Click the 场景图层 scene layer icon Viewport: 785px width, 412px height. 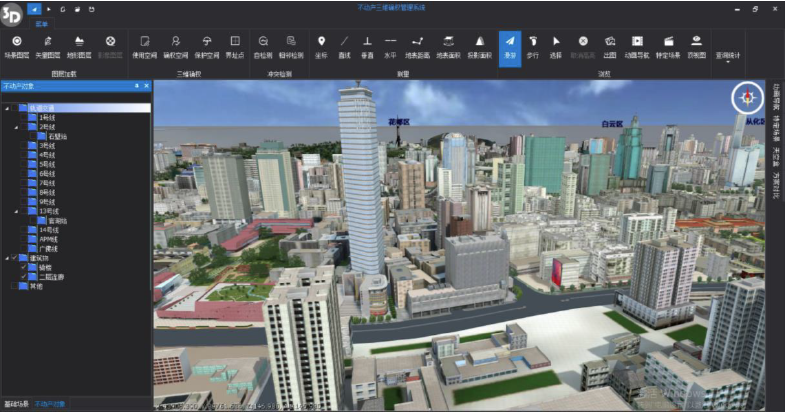(18, 42)
